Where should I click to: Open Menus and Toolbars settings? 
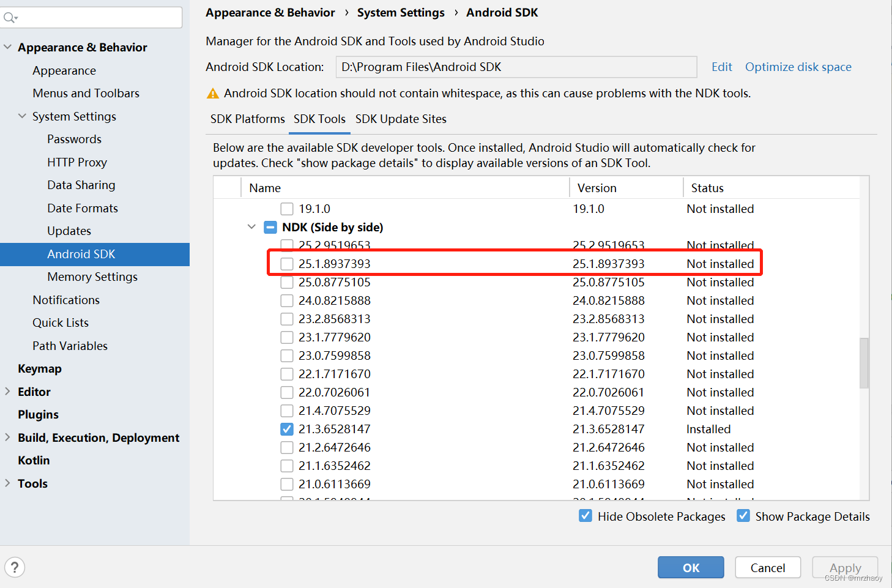point(86,93)
